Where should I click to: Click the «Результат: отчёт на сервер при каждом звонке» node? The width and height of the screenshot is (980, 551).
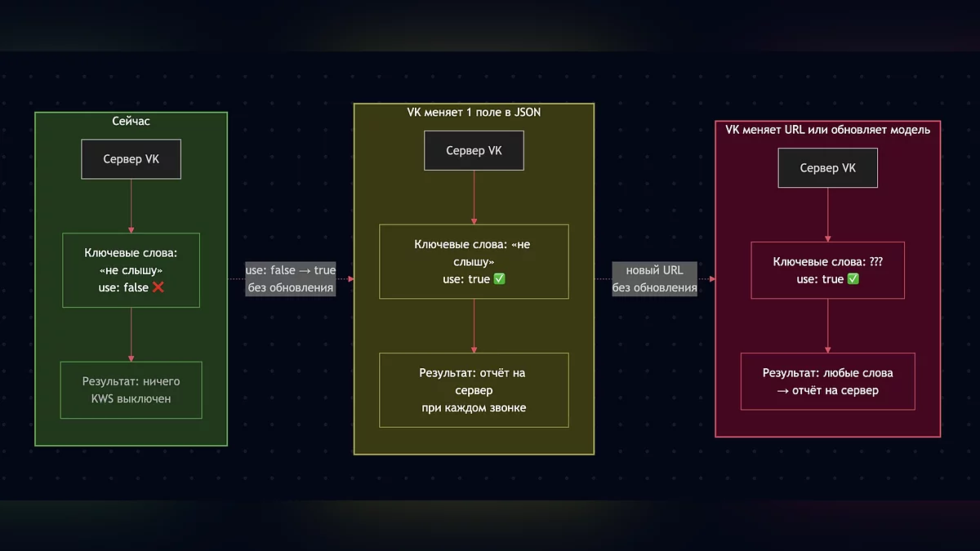[x=474, y=390]
